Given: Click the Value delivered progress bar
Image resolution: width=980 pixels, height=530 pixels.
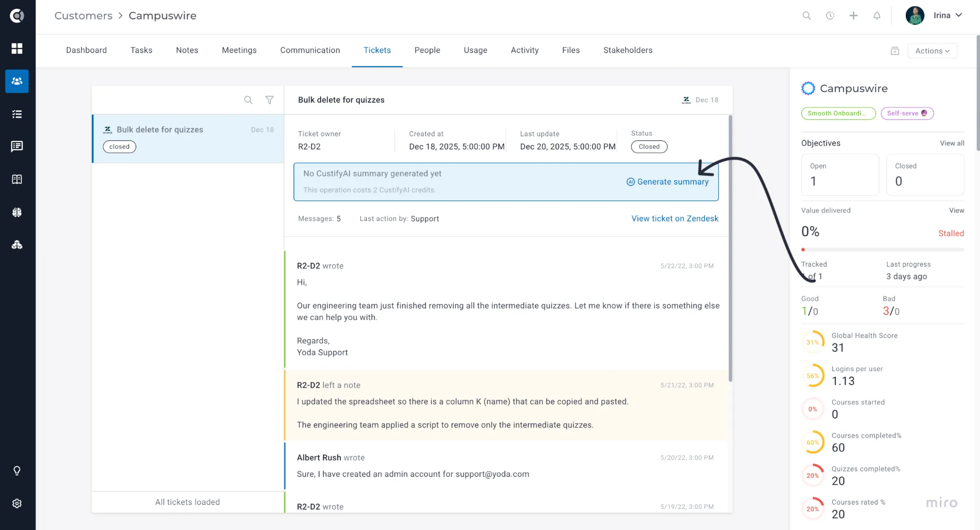Looking at the screenshot, I should tap(883, 250).
